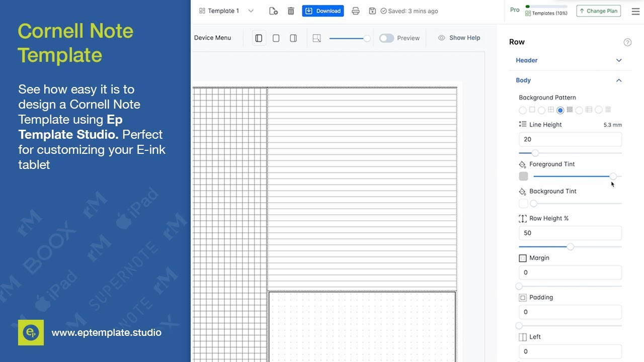
Task: Show help using the eye button
Action: coord(459,38)
